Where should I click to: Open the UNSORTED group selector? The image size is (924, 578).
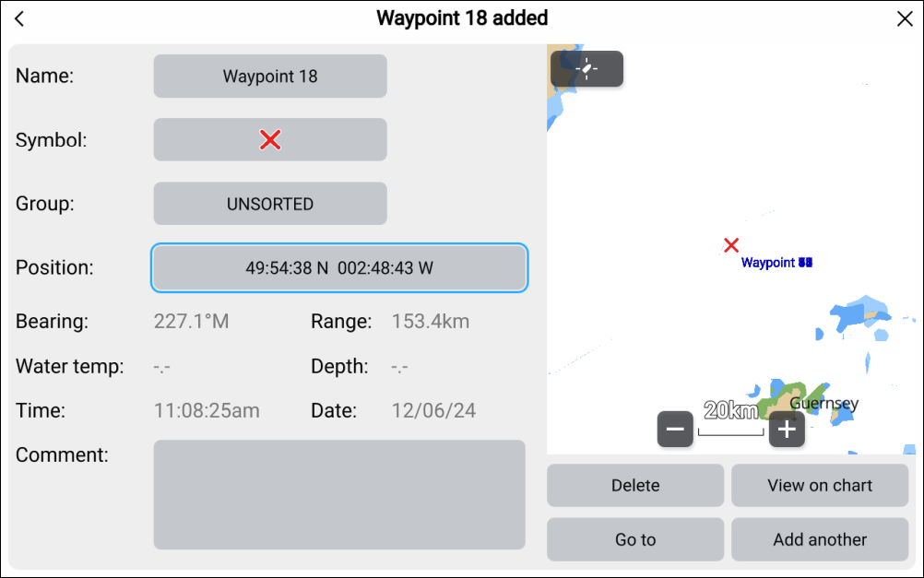pos(270,204)
